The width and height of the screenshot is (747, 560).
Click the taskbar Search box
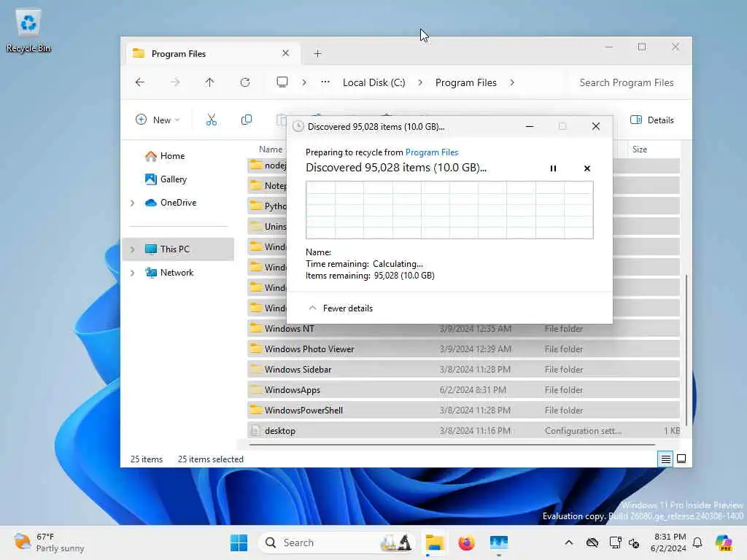[x=336, y=542]
